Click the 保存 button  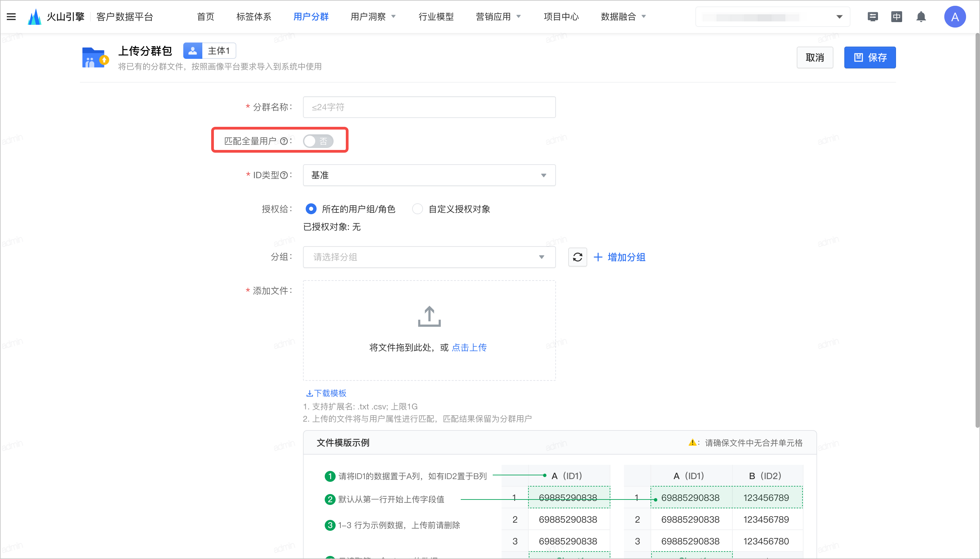(869, 57)
